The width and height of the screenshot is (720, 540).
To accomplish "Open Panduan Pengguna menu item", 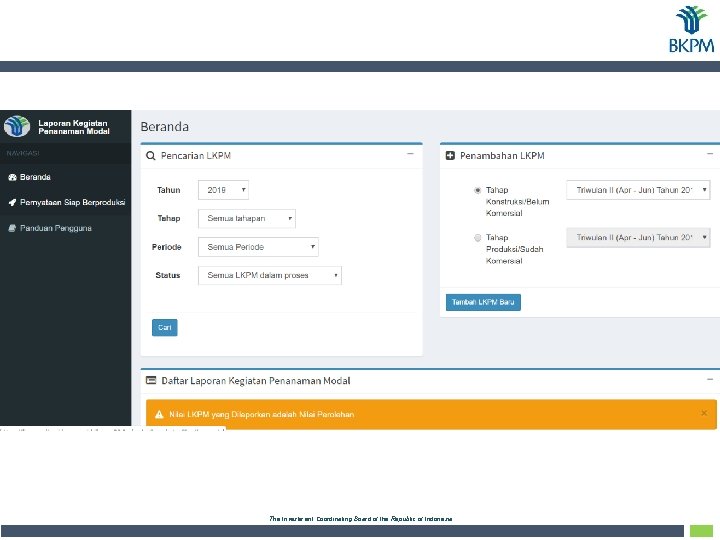I will (65, 228).
